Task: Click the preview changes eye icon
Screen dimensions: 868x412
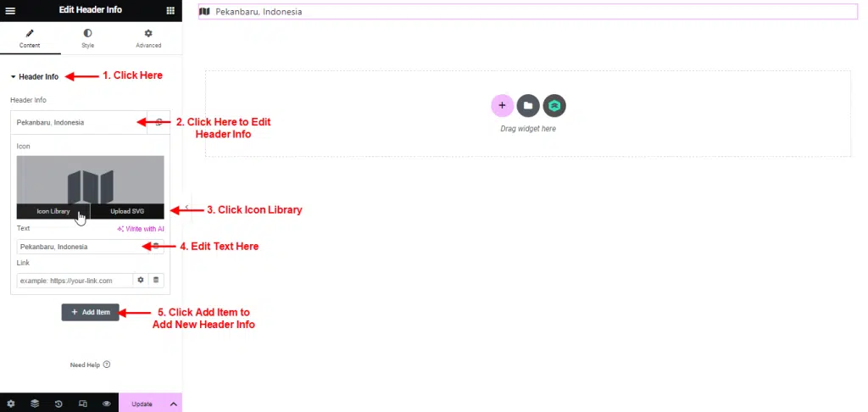Action: pyautogui.click(x=107, y=404)
